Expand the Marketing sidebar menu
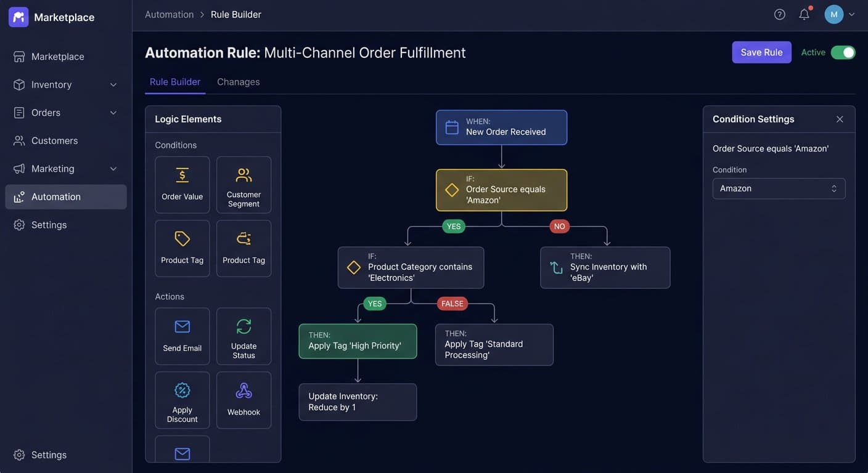The width and height of the screenshot is (868, 473). [113, 169]
